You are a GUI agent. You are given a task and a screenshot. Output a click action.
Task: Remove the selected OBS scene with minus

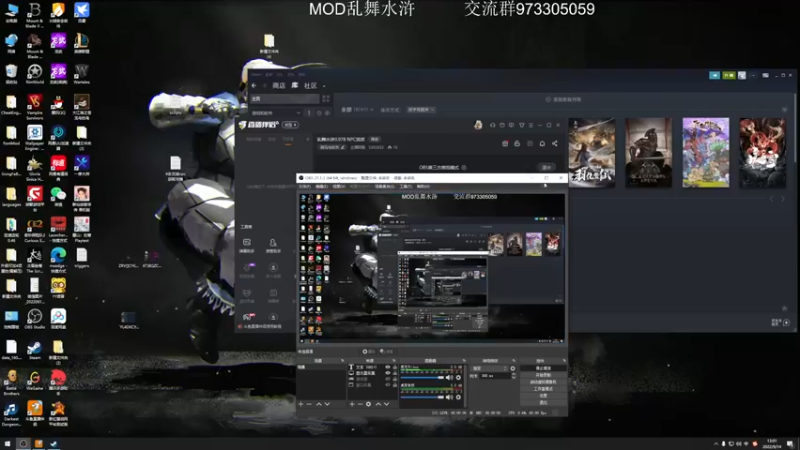click(309, 404)
